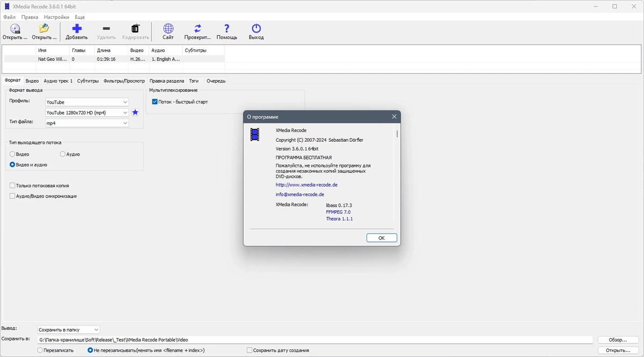This screenshot has height=357, width=644.
Task: Switch to the Правка раздела tab
Action: click(167, 81)
